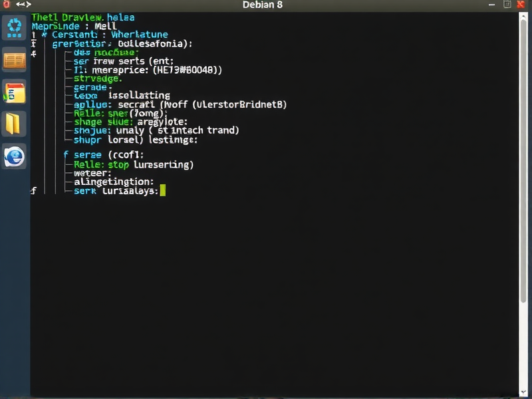Select the 'shupr lorsel) lestimge:' line
Screen dimensions: 532x399
136,140
